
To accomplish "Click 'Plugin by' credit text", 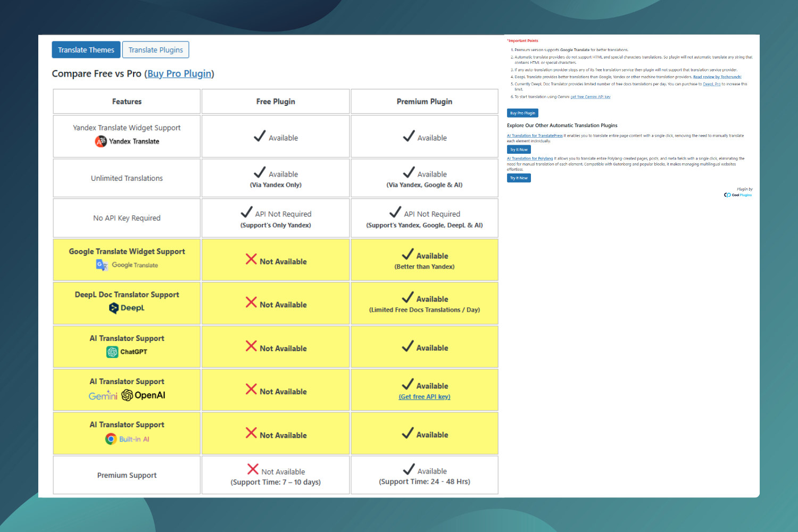I will point(745,189).
